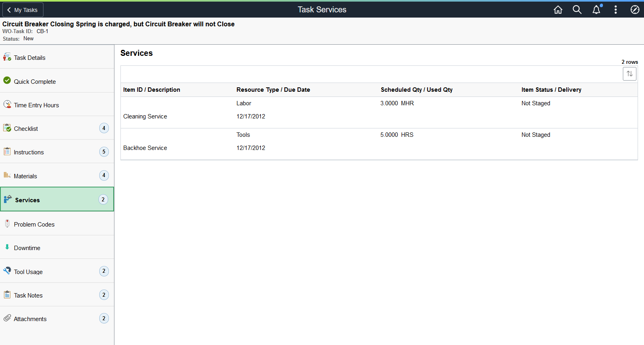Viewport: 644px width, 345px height.
Task: Click Backhoe Service due date 12/17/2012
Action: tap(251, 148)
